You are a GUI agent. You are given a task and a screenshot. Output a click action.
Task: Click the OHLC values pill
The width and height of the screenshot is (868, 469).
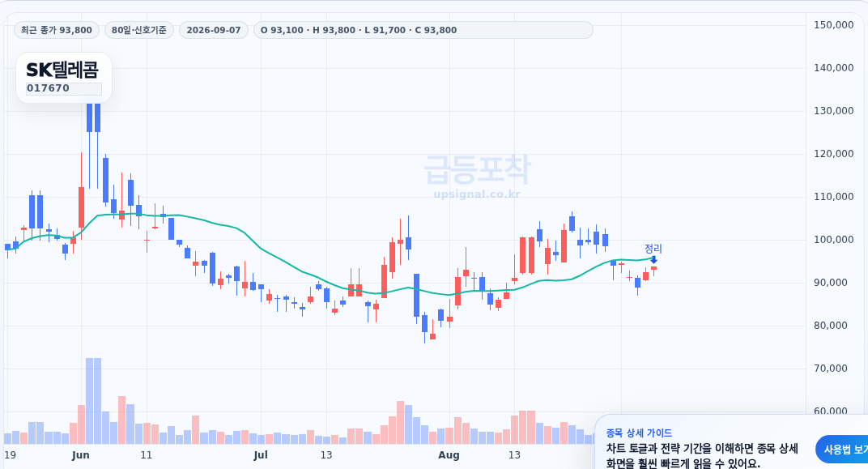(x=423, y=30)
